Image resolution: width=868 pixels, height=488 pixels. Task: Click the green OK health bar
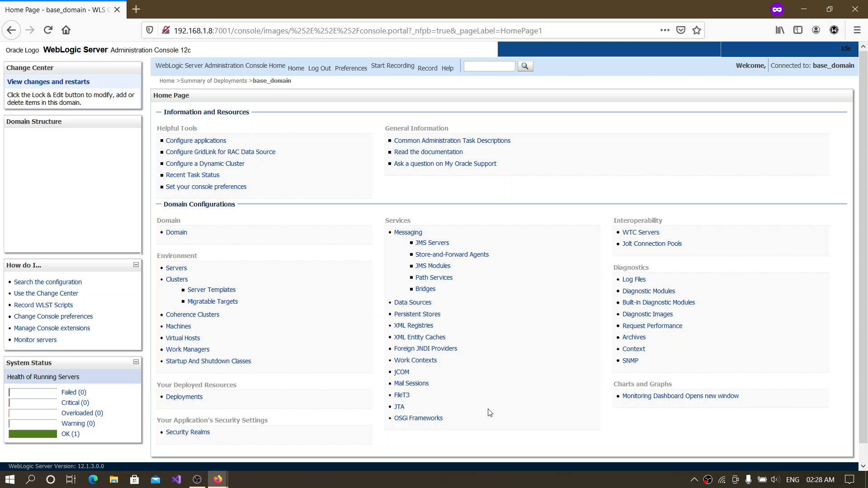[33, 434]
